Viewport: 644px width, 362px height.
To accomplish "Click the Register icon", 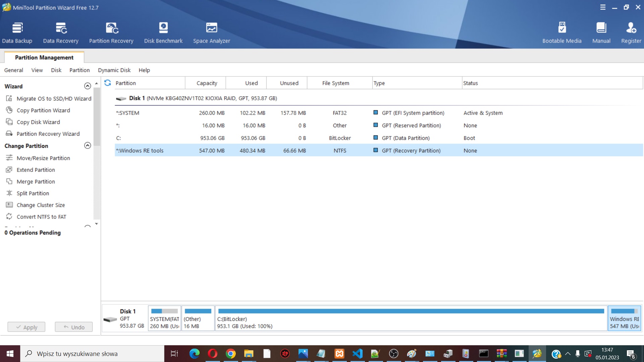I will 631,33.
